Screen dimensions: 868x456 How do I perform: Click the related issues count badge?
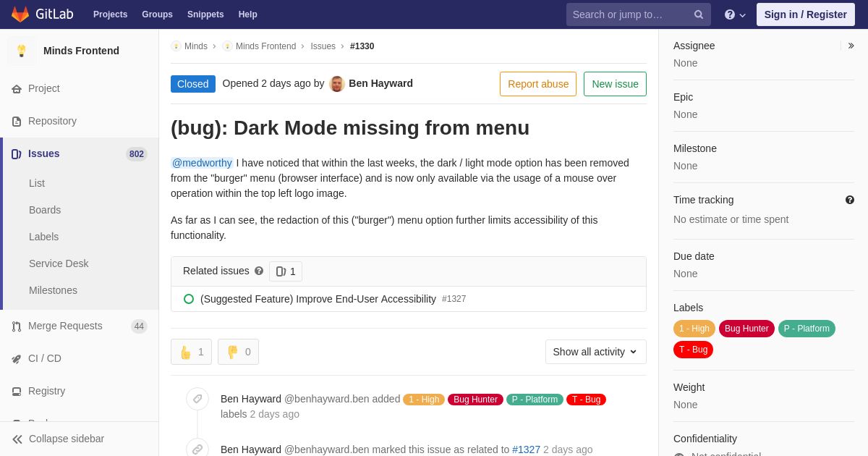[x=286, y=271]
